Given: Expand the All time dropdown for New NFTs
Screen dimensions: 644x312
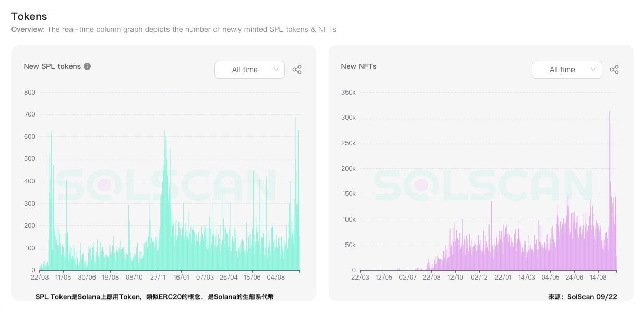Looking at the screenshot, I should (x=567, y=70).
